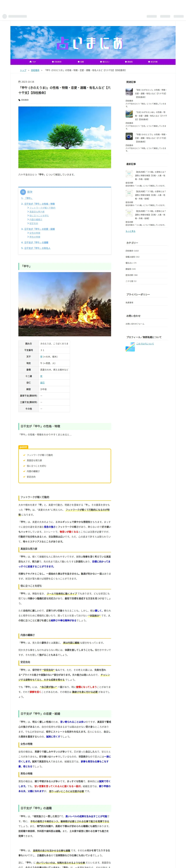Click the table cell 真夏の大木、燃える樹木など

tap(54, 370)
